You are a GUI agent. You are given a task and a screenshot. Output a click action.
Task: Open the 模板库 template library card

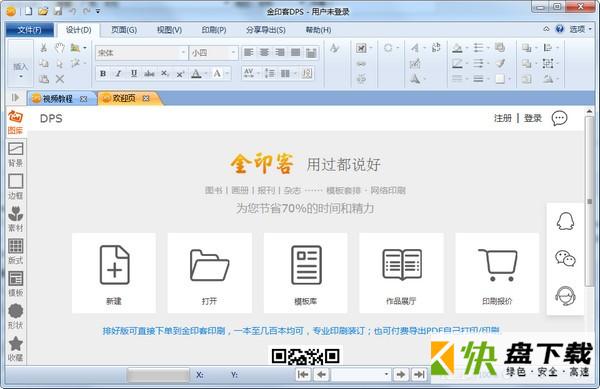coord(306,273)
